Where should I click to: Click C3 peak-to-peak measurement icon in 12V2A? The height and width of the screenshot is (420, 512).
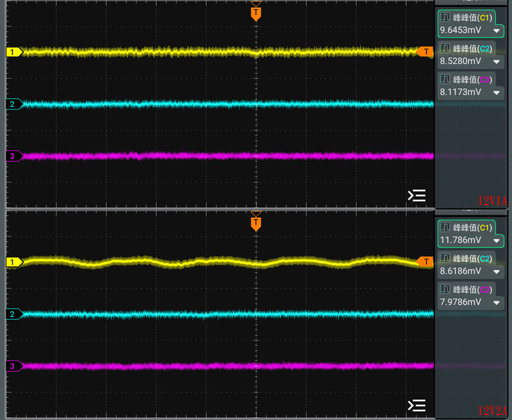pyautogui.click(x=445, y=289)
